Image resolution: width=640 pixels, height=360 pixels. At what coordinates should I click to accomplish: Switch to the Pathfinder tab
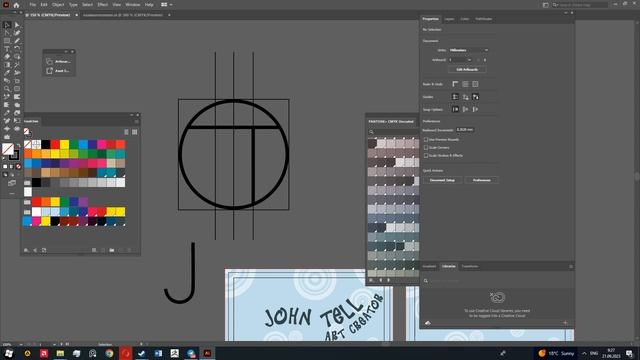[x=484, y=19]
